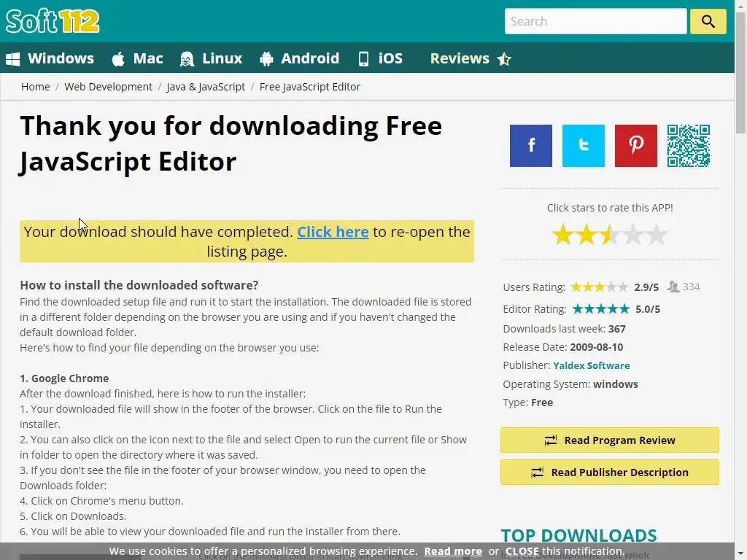
Task: Open cookie 'Read more' link
Action: pos(453,551)
